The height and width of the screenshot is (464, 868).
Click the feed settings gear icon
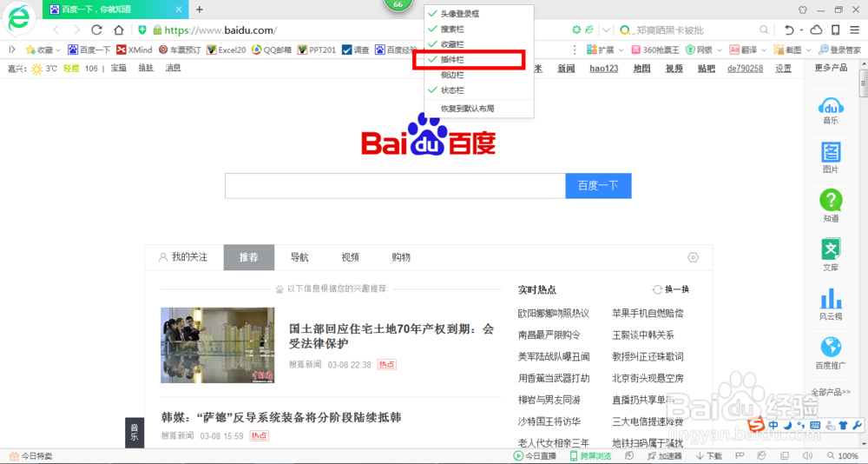[693, 257]
